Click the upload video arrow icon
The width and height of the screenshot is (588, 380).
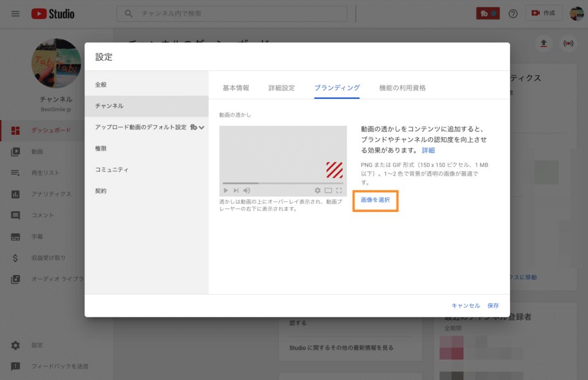click(544, 44)
